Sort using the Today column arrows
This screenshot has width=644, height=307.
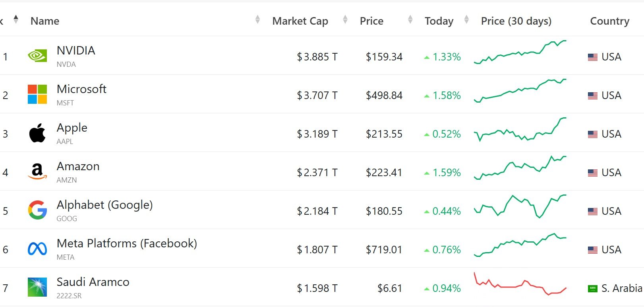467,19
